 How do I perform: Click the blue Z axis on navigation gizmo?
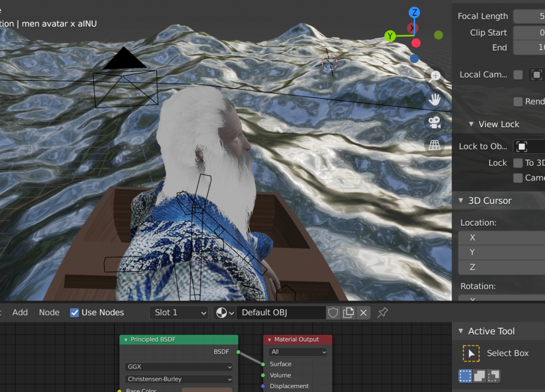pos(414,13)
